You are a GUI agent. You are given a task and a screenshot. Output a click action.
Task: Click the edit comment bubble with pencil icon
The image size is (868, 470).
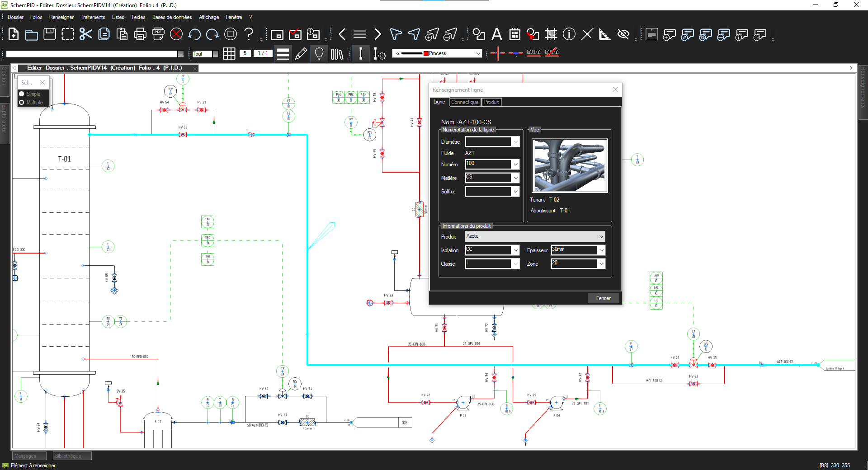tap(688, 34)
